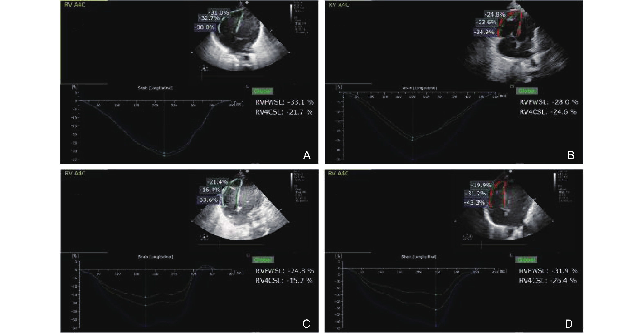Toggle the small checkbox beside Global in panel A
The width and height of the screenshot is (644, 333).
point(248,86)
